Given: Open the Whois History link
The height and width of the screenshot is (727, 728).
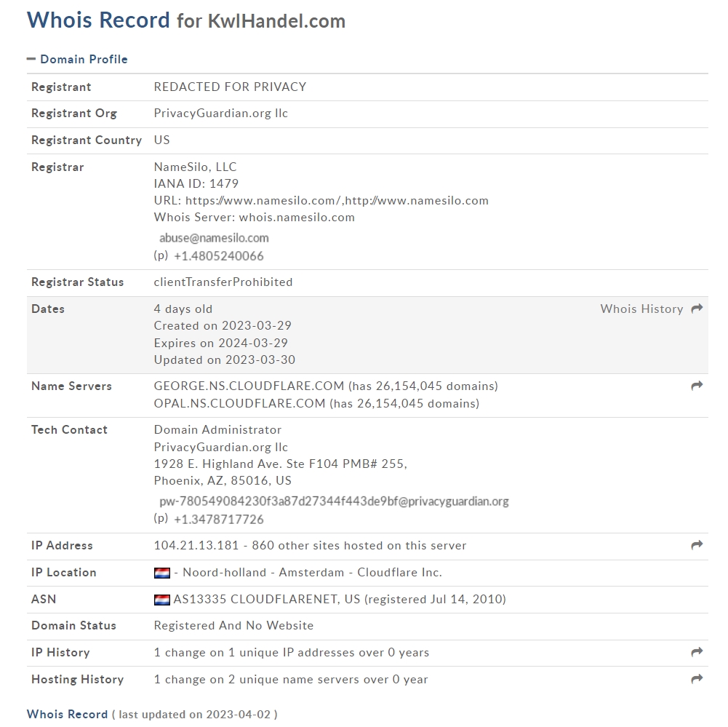Looking at the screenshot, I should [x=641, y=309].
